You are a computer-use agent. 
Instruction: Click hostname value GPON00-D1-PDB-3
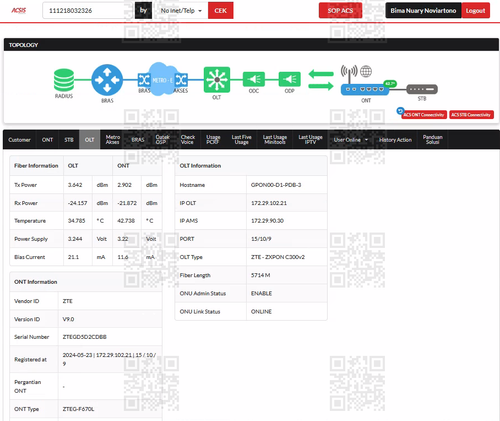tap(276, 185)
